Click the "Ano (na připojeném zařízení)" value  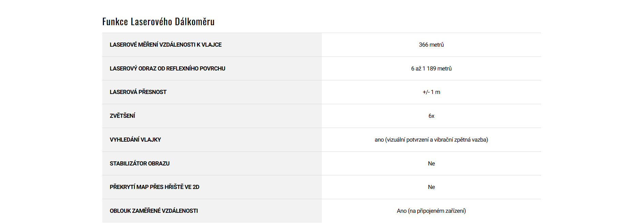click(x=431, y=211)
